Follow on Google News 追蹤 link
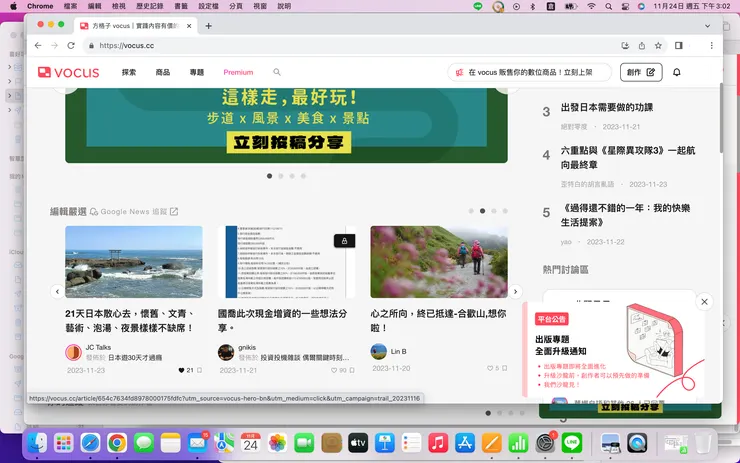740x463 pixels. click(134, 211)
